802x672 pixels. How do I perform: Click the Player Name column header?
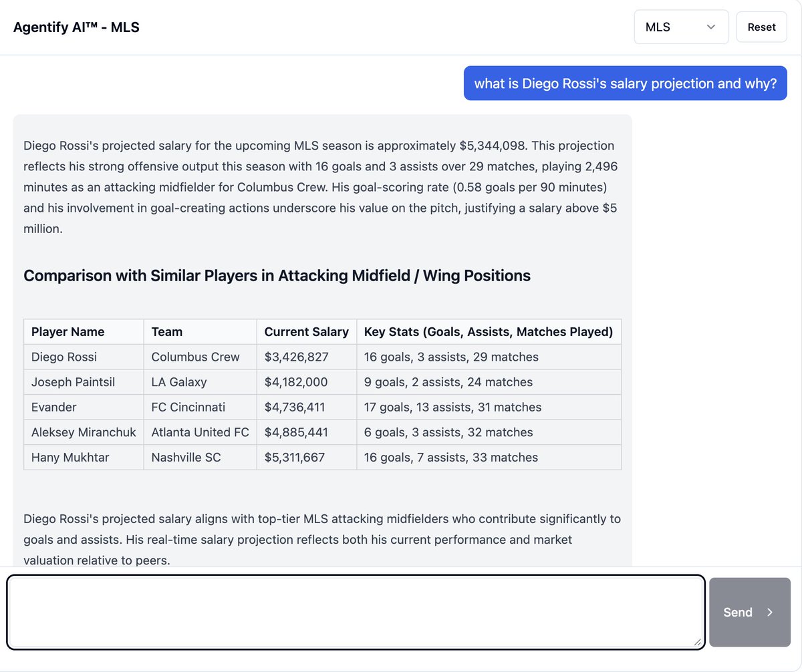coord(68,331)
